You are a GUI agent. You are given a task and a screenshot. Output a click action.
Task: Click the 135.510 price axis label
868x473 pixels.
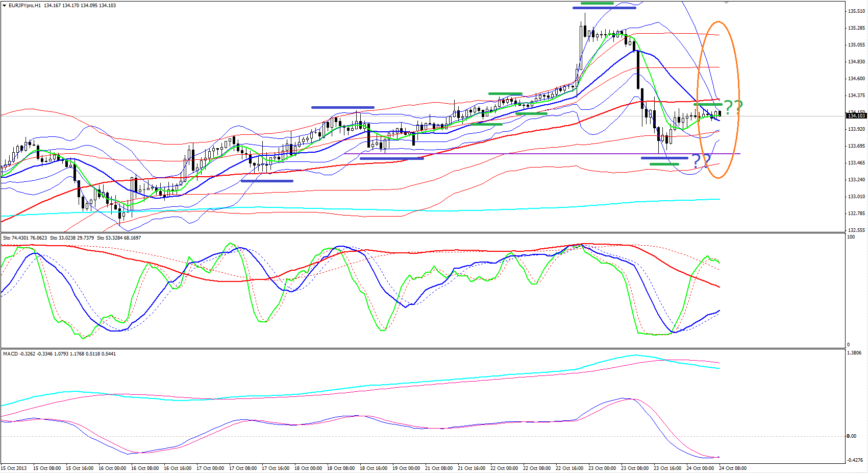pos(856,11)
